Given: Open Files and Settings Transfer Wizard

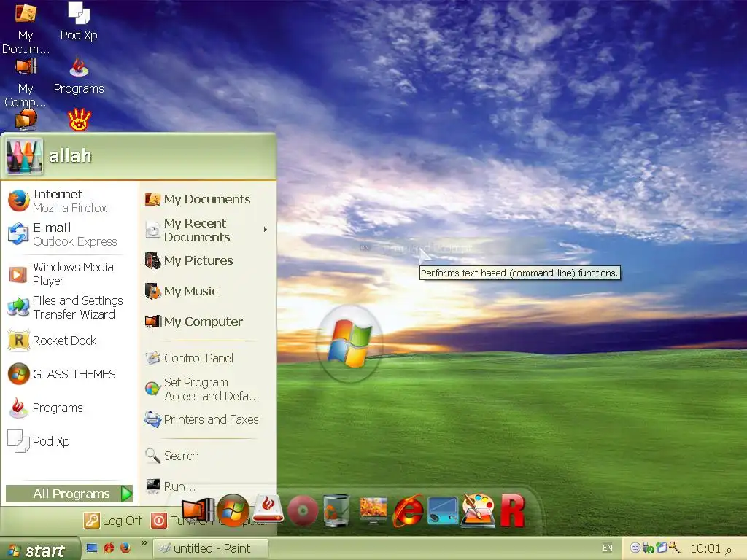Looking at the screenshot, I should coord(69,307).
